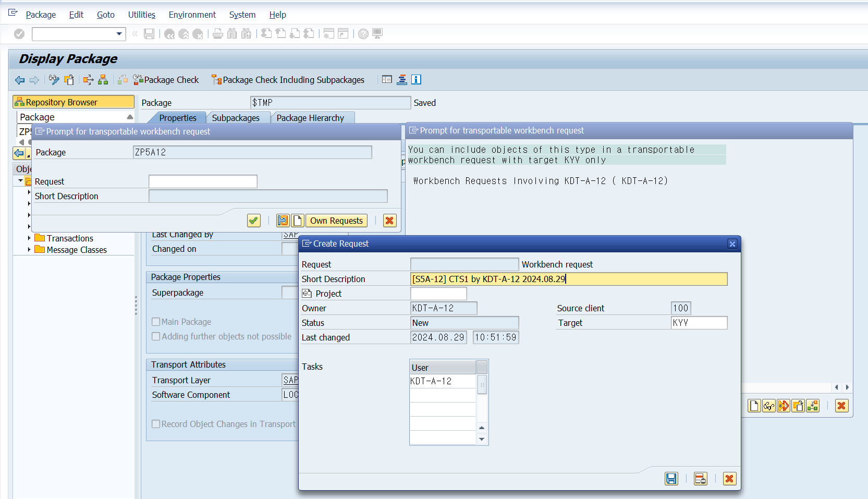868x499 pixels.
Task: Expand the Transactions folder node
Action: tap(29, 238)
